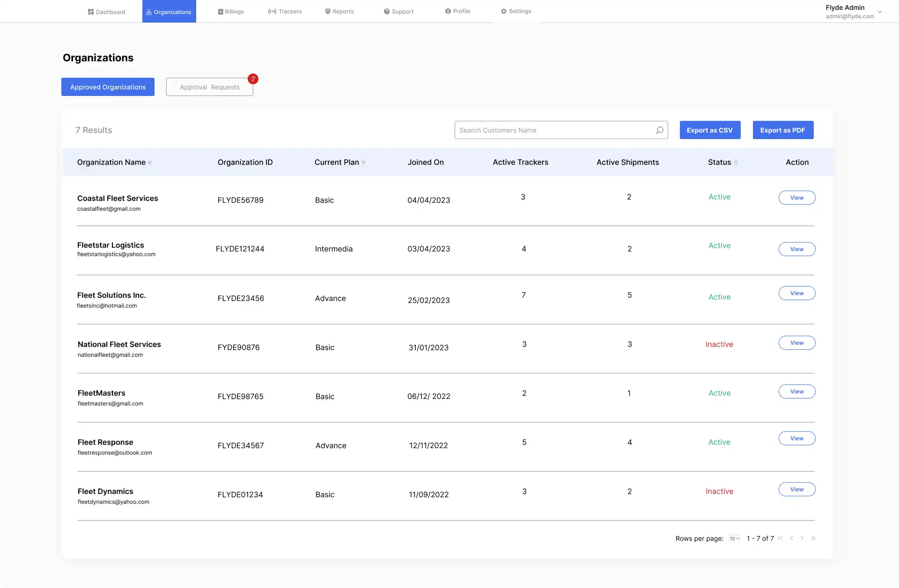The height and width of the screenshot is (588, 899).
Task: Open the Trackers menu item
Action: coord(285,11)
